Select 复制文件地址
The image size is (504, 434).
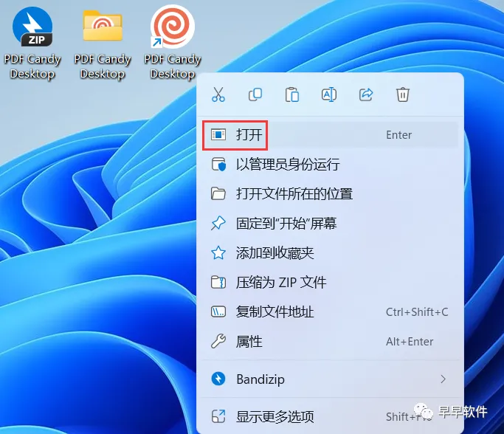pos(330,311)
